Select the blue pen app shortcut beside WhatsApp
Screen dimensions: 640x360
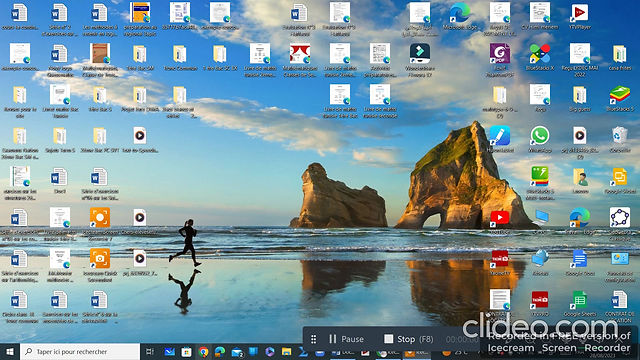point(500,140)
